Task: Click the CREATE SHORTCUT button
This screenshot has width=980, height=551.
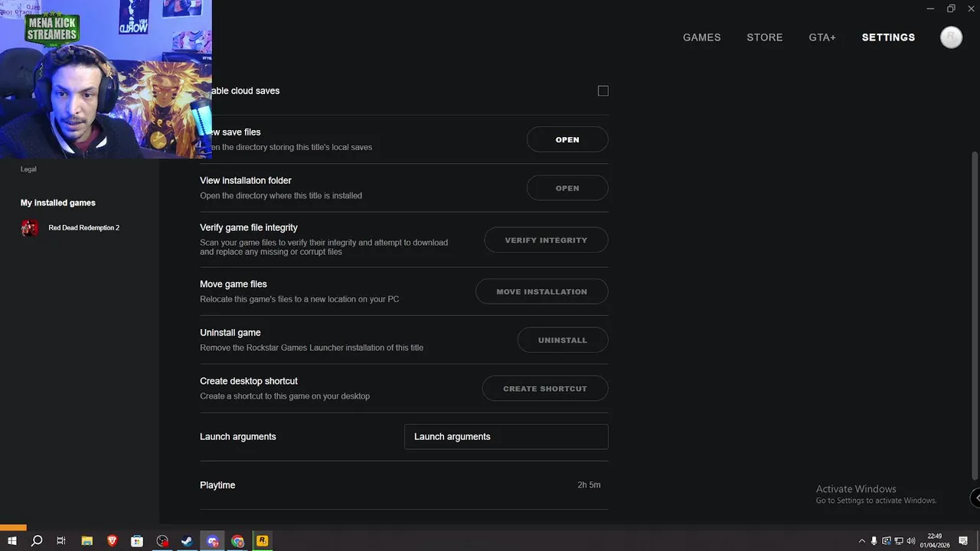Action: [545, 389]
